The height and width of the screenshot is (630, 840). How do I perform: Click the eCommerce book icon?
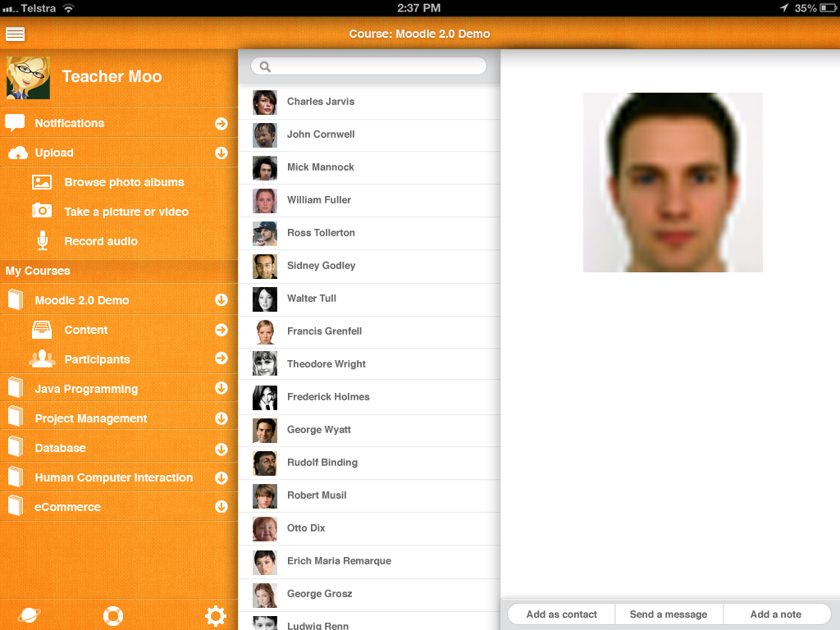pyautogui.click(x=16, y=505)
